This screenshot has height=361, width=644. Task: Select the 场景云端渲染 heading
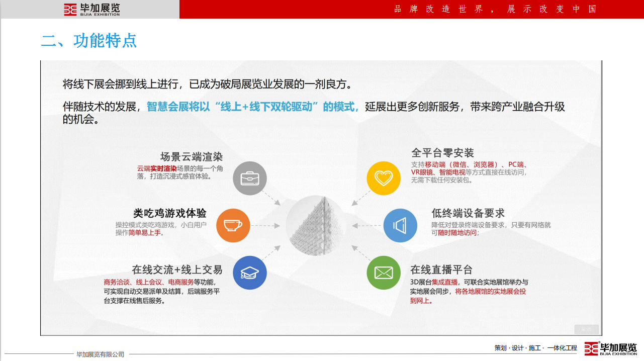(x=191, y=156)
